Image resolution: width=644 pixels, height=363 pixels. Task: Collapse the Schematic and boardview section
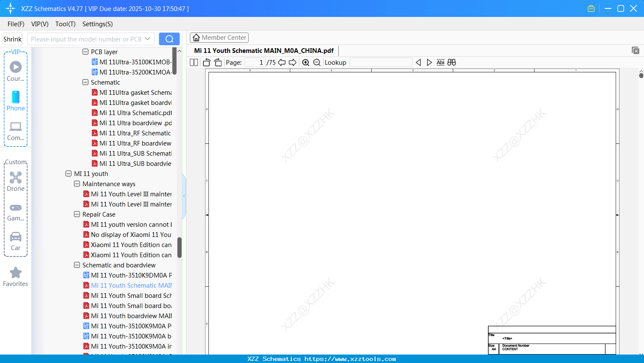pos(77,265)
